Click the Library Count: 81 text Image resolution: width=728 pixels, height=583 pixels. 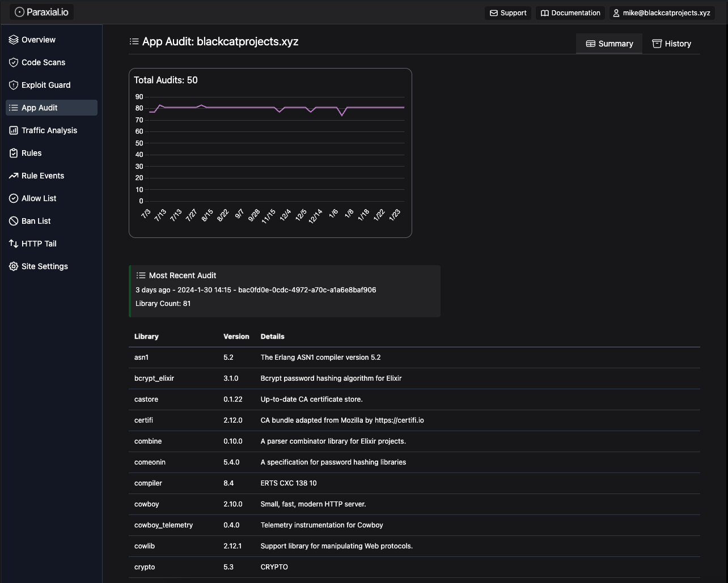click(x=163, y=304)
